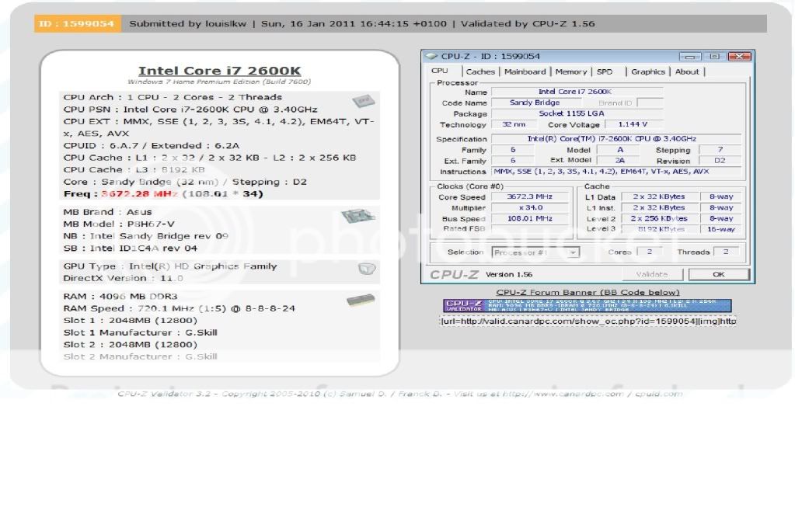The height and width of the screenshot is (532, 795).
Task: Click the CPU-Z window title bar icon
Action: click(x=432, y=57)
